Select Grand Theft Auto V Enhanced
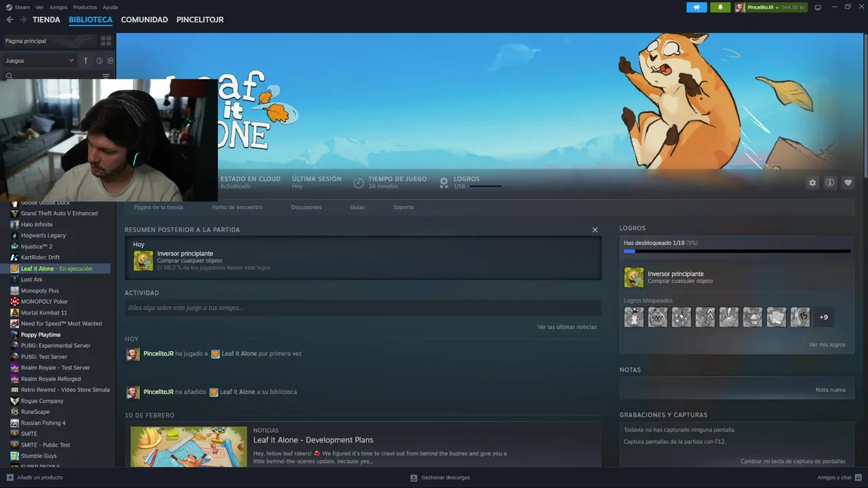This screenshot has width=868, height=488. 59,213
